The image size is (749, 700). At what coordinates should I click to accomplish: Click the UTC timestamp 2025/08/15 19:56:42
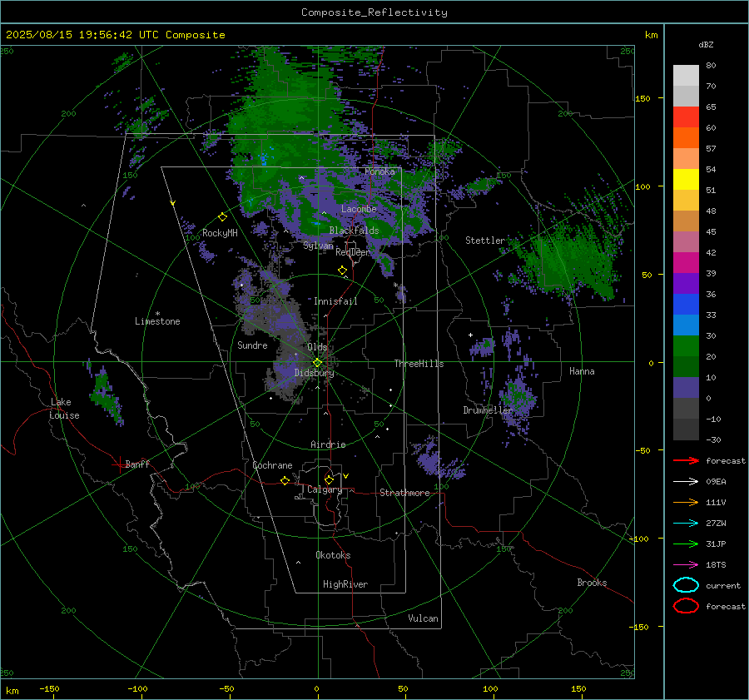coord(69,35)
